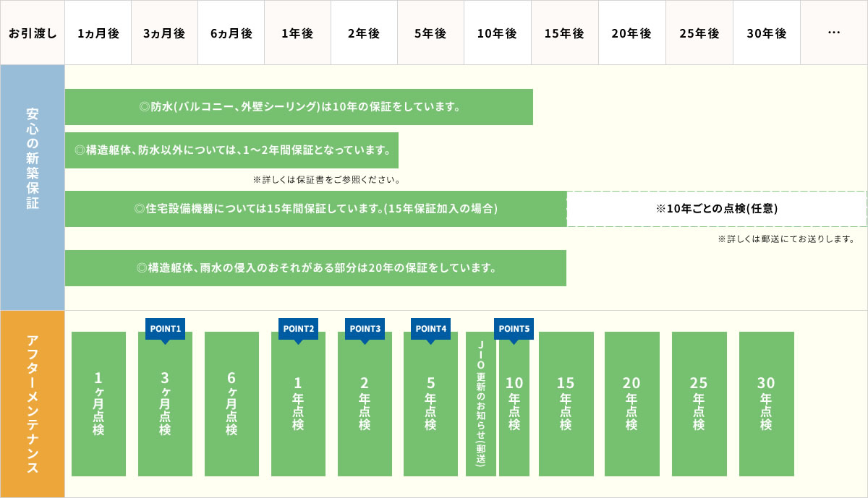This screenshot has width=868, height=498.
Task: Click the POINT2 badge
Action: [298, 329]
